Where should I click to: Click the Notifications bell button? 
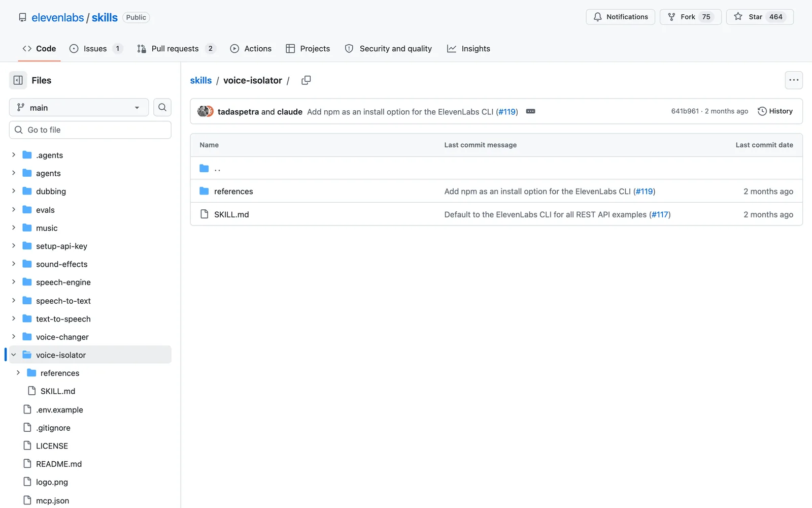pos(620,17)
